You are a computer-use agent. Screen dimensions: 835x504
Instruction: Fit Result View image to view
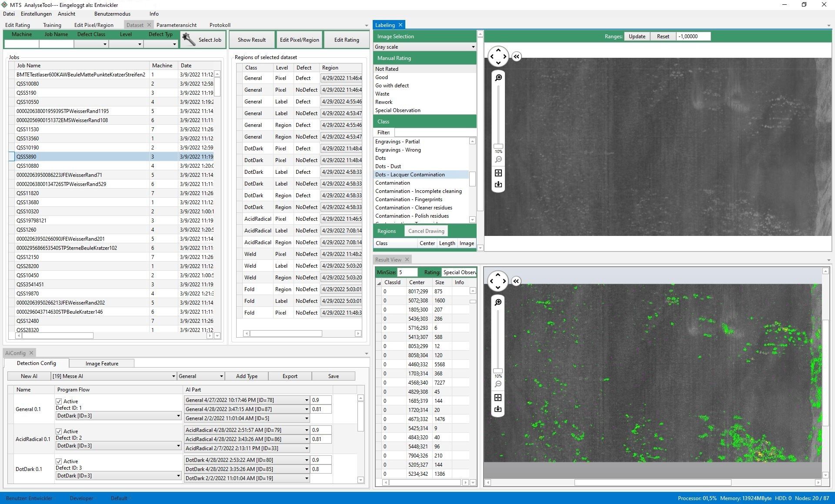[498, 398]
